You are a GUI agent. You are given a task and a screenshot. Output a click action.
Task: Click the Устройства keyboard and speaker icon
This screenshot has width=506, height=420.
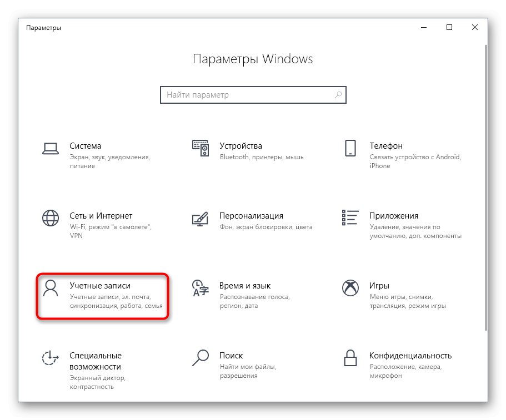[x=201, y=148]
